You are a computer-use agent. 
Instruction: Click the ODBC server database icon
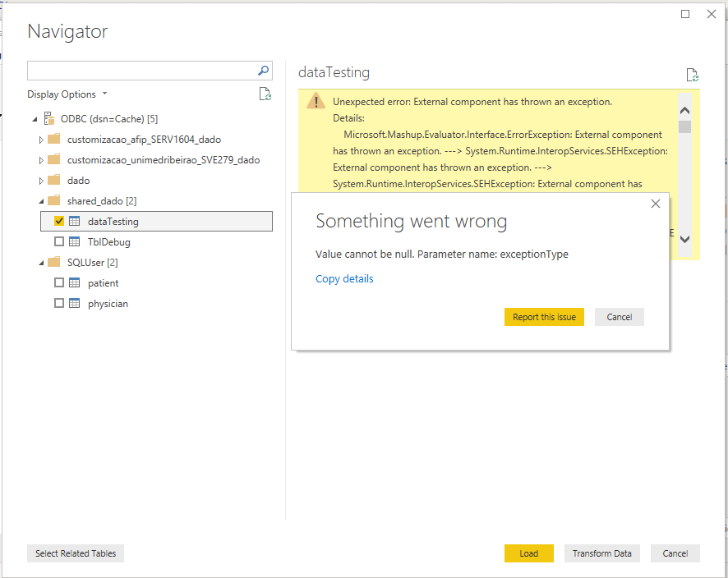tap(49, 118)
